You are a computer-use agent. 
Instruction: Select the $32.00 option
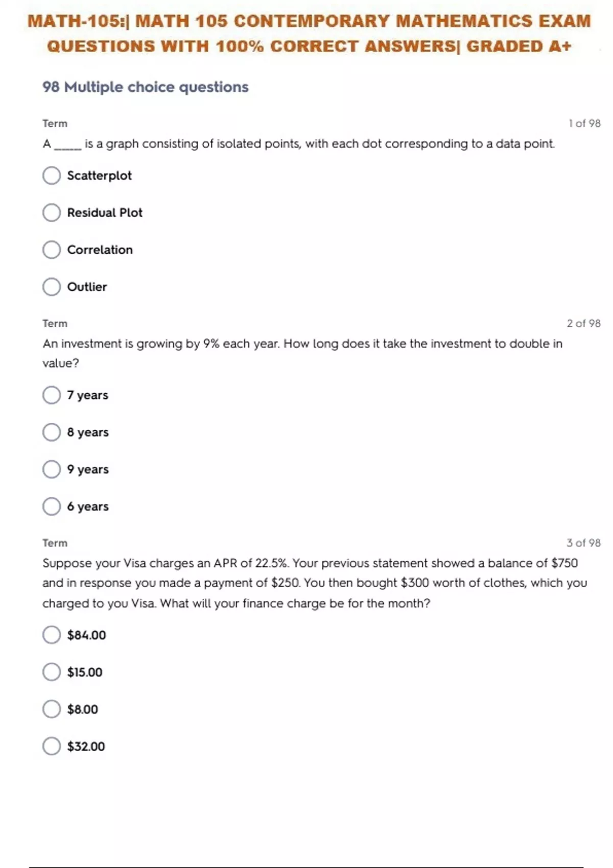point(52,746)
